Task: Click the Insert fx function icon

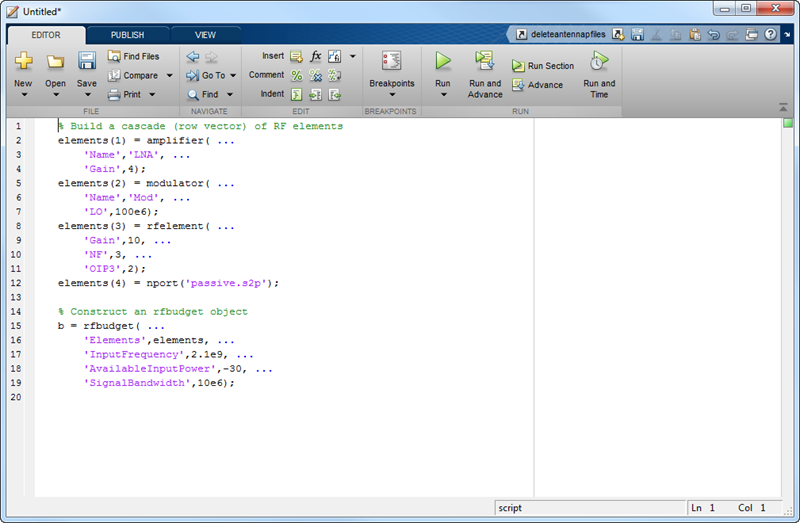Action: tap(316, 57)
